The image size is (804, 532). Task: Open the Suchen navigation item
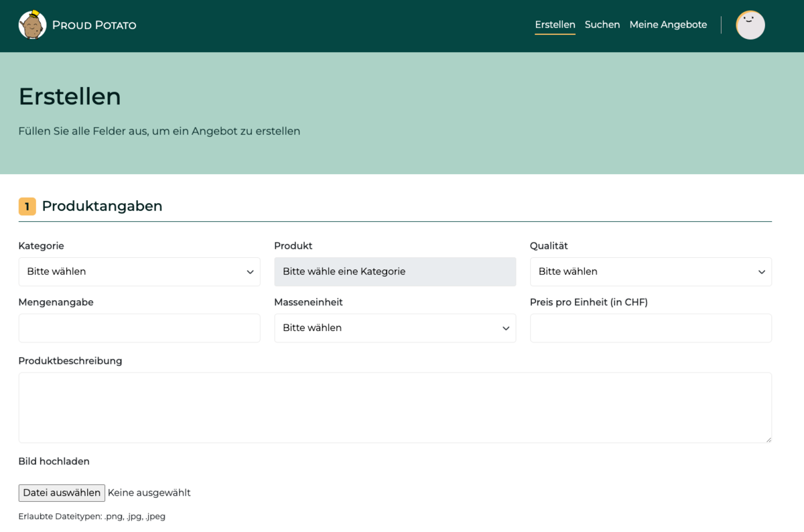coord(602,25)
